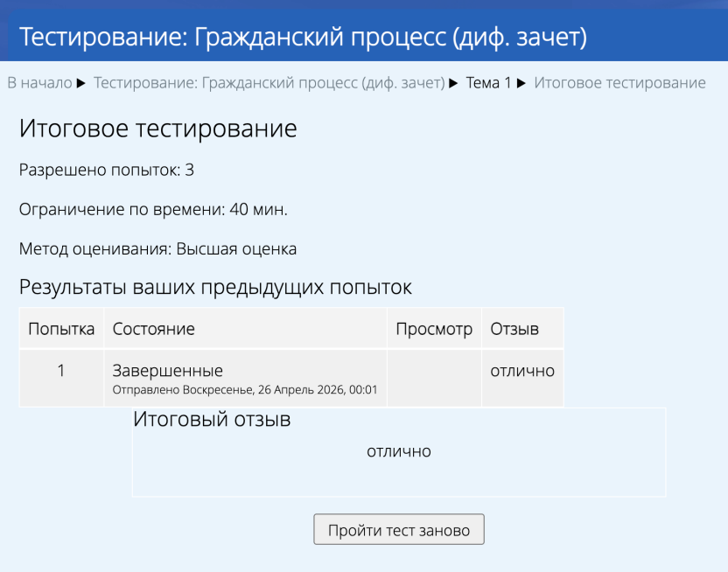Screen dimensions: 728x572
Task: Click the breadcrumb arrow right before "Тема 1"
Action: tap(454, 83)
